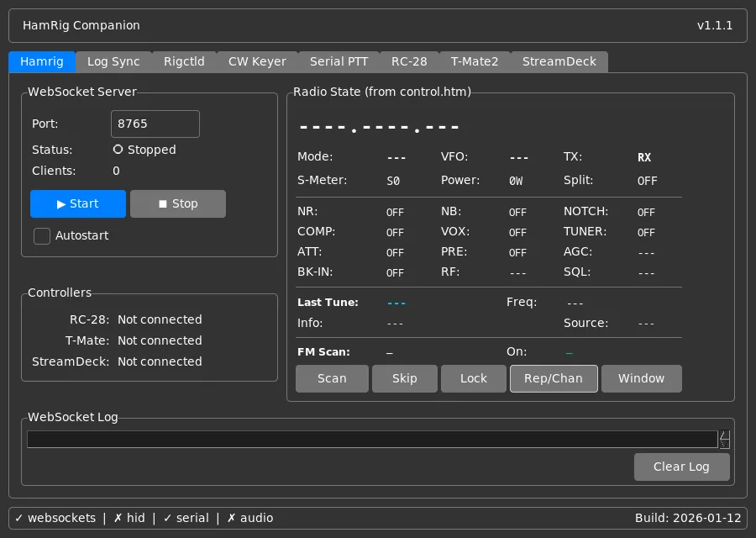
Task: Click the Window button
Action: tap(641, 379)
